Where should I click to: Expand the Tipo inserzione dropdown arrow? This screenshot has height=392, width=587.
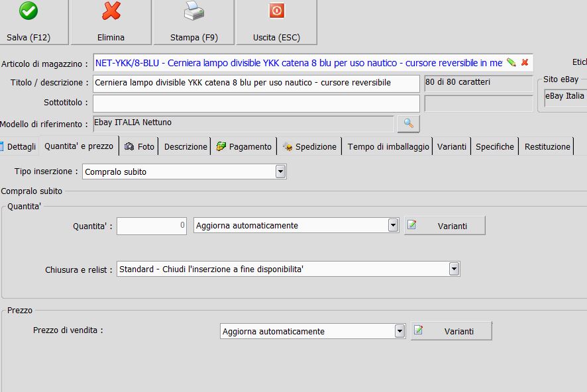tap(280, 171)
